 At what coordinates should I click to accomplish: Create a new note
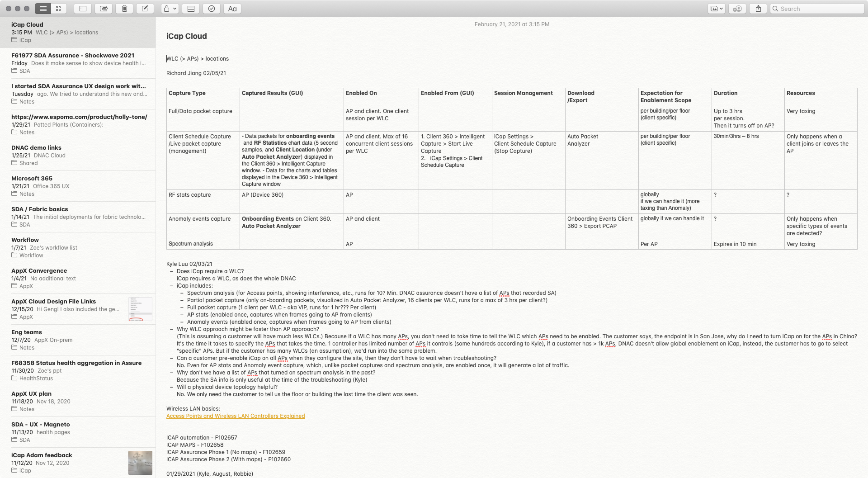(145, 9)
